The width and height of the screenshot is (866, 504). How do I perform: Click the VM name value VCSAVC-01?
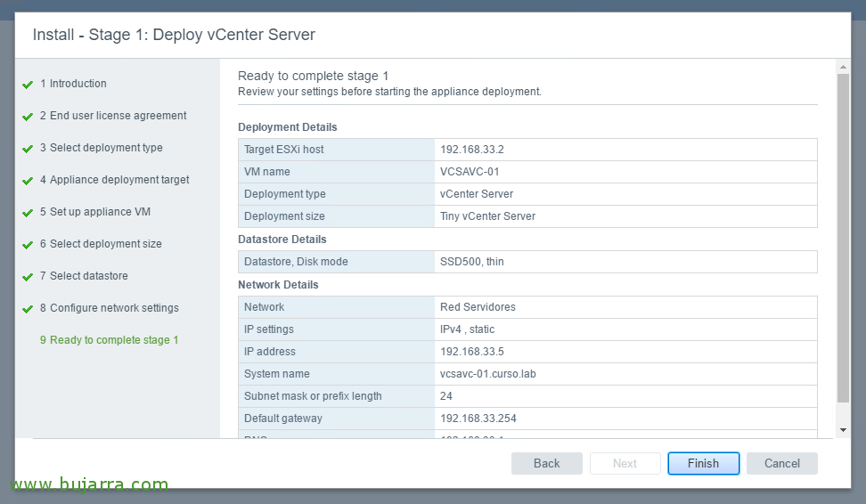click(470, 172)
